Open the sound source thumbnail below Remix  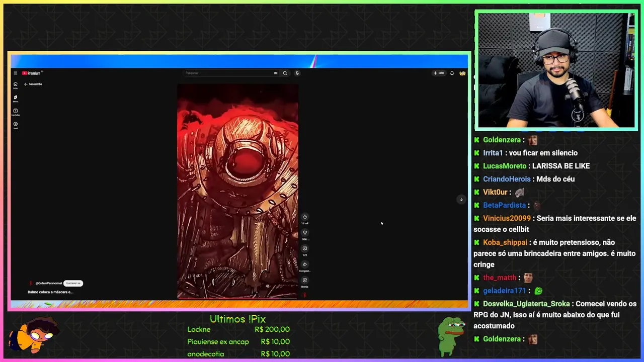point(304,295)
